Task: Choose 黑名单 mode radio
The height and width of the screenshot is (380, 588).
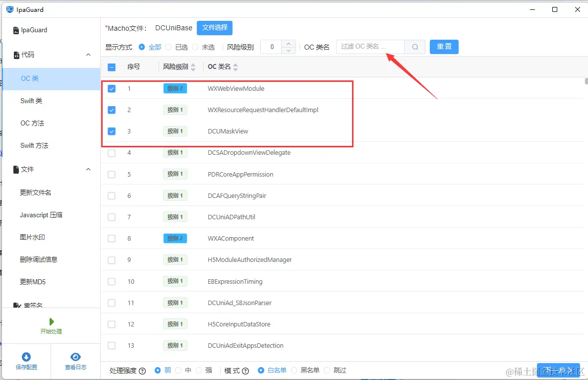Action: click(294, 370)
